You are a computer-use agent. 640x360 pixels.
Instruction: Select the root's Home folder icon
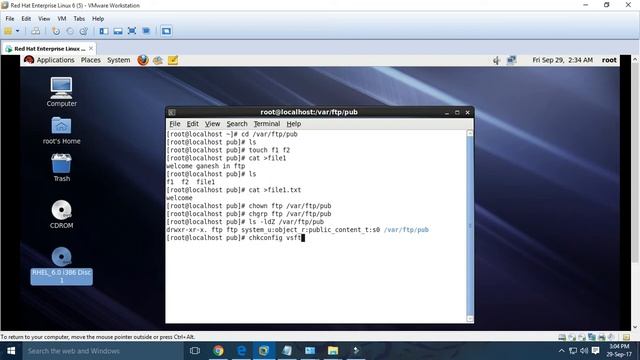point(62,131)
